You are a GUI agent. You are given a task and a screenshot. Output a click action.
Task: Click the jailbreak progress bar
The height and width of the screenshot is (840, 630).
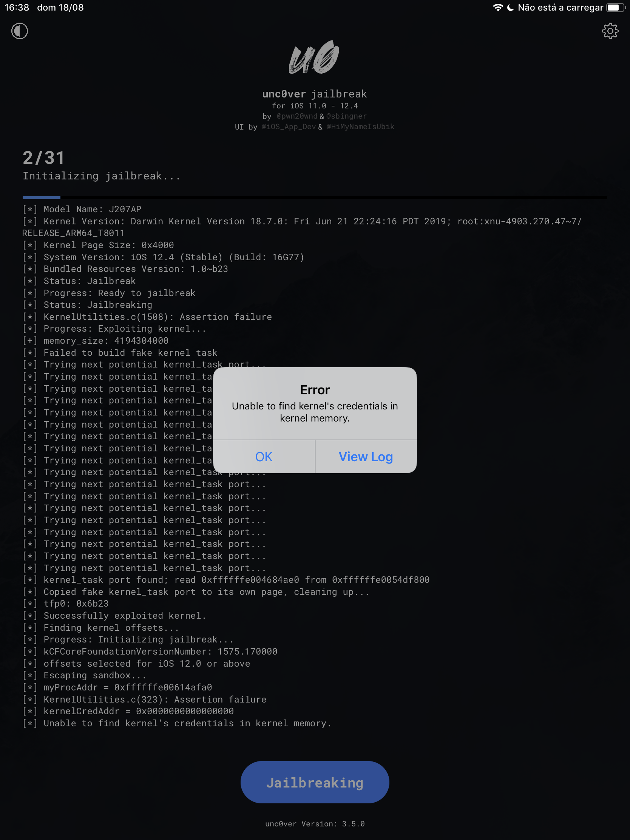pyautogui.click(x=315, y=198)
